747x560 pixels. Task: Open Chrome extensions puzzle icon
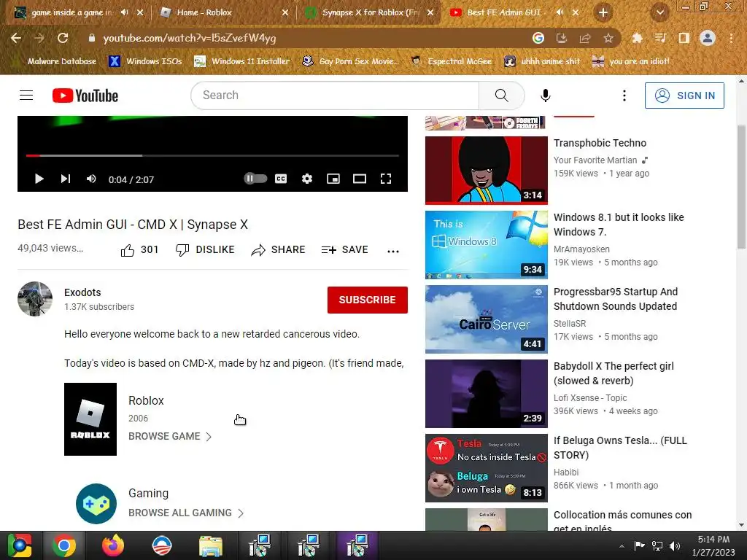(x=637, y=38)
